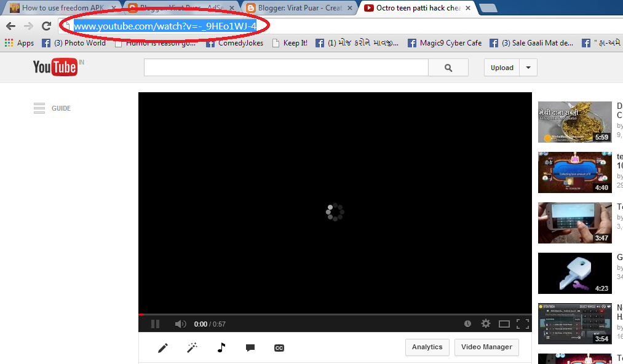Open the Audio music note editor
The height and width of the screenshot is (364, 623).
(x=220, y=347)
